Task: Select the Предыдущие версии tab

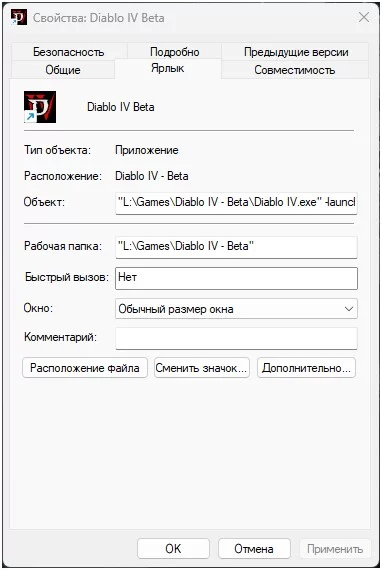Action: 296,52
